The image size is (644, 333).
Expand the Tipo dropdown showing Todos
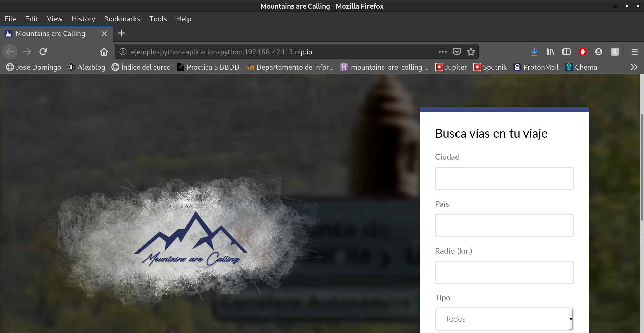click(504, 319)
